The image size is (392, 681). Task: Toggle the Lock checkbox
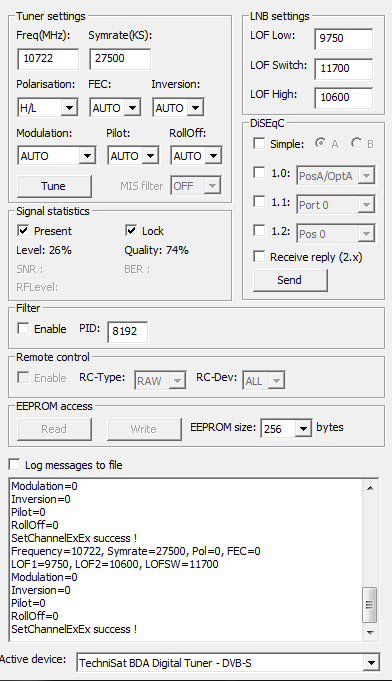(x=131, y=231)
